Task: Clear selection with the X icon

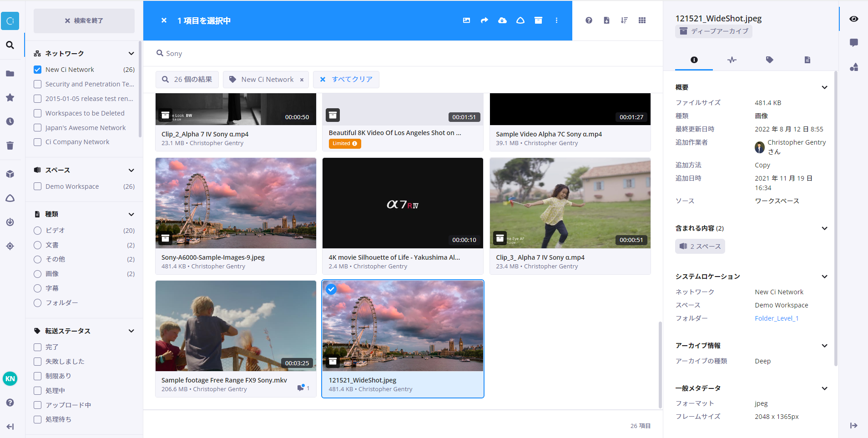Action: point(164,20)
